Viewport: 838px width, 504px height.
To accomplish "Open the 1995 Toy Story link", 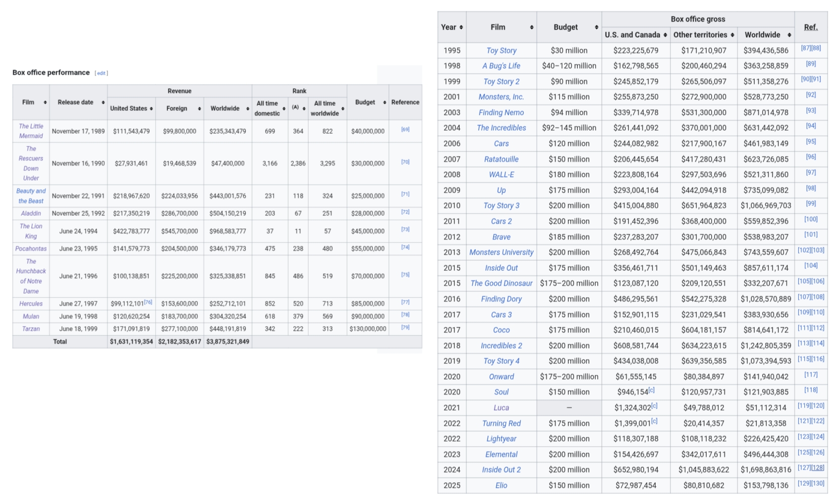I will [501, 50].
